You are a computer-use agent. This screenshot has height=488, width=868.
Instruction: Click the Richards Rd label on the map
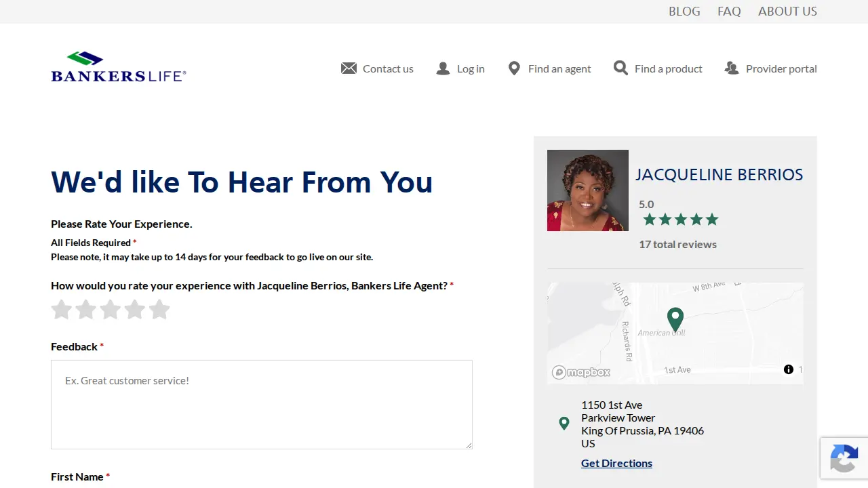[627, 340]
